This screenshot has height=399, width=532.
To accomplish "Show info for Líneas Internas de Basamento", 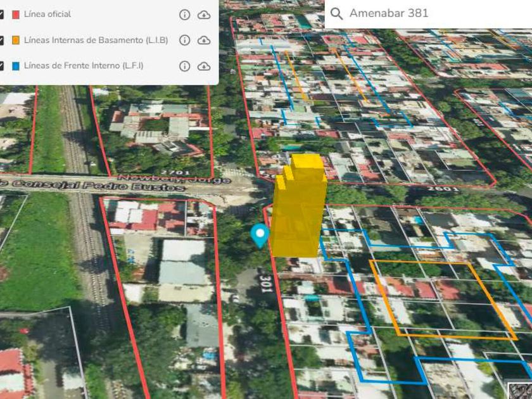I will [184, 40].
